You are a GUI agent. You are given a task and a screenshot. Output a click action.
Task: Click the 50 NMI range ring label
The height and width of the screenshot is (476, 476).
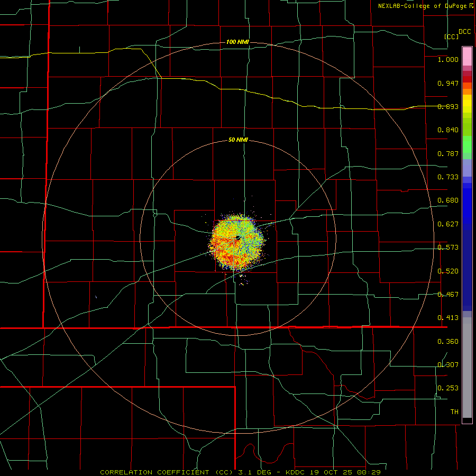238,140
